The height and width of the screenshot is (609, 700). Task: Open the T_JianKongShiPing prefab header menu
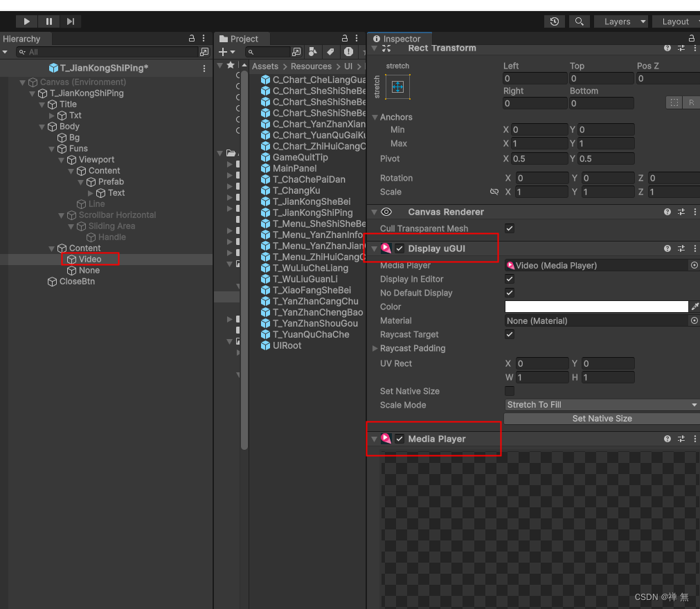204,69
